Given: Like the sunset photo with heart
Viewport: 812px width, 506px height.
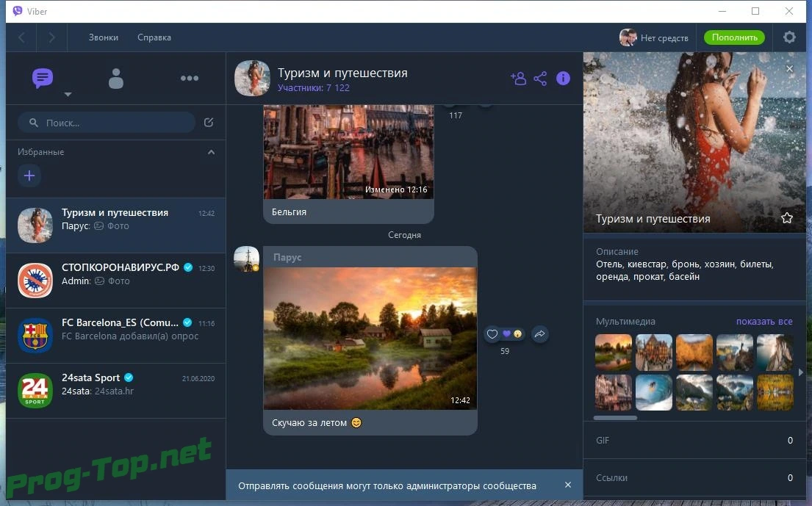Looking at the screenshot, I should point(492,334).
